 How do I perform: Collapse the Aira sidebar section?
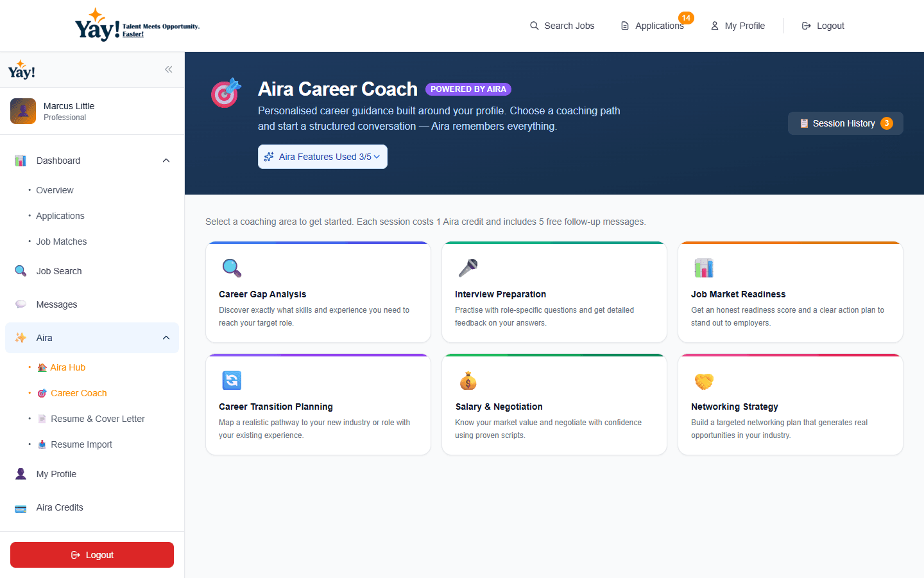[x=166, y=337]
